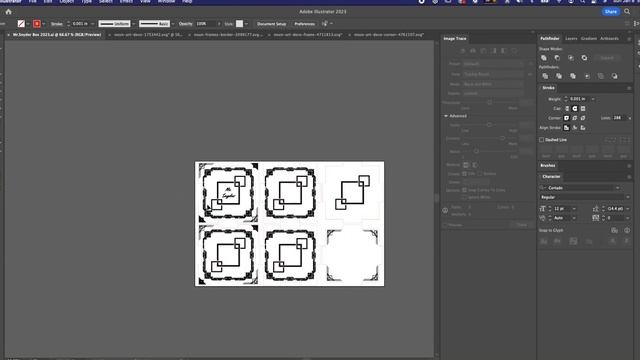Open the Pathfinder tab

[550, 38]
